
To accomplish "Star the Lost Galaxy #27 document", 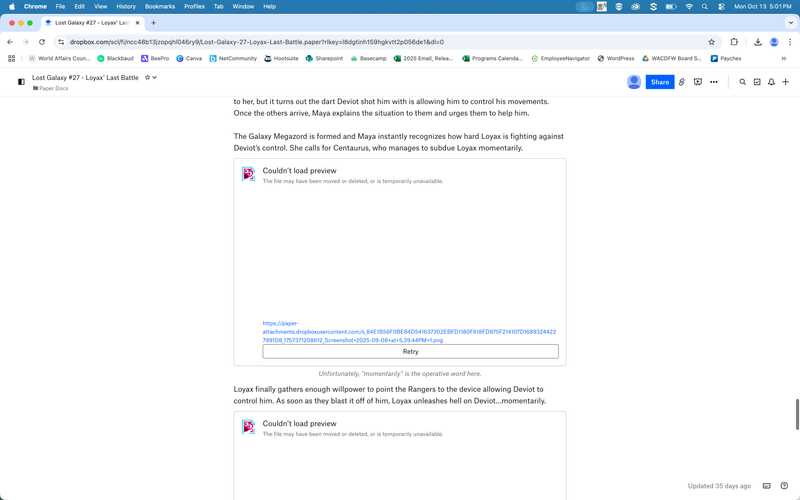I will tap(147, 77).
